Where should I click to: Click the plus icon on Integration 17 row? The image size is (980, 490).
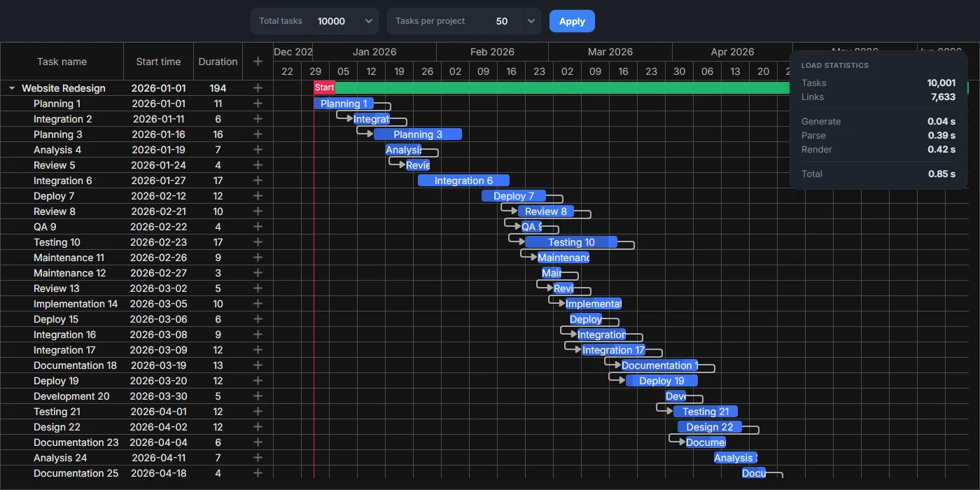pyautogui.click(x=258, y=350)
